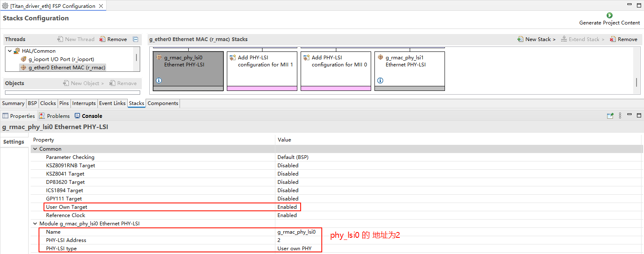Image resolution: width=644 pixels, height=254 pixels.
Task: Collapse the Threads panel with minus icon
Action: 135,39
